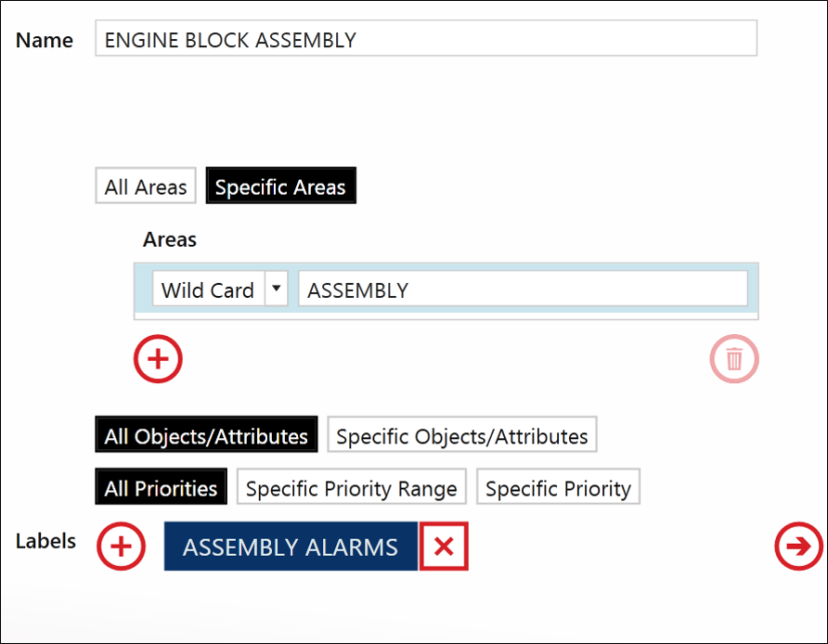The height and width of the screenshot is (644, 828).
Task: Open the Wild Card dropdown arrow
Action: (x=277, y=289)
